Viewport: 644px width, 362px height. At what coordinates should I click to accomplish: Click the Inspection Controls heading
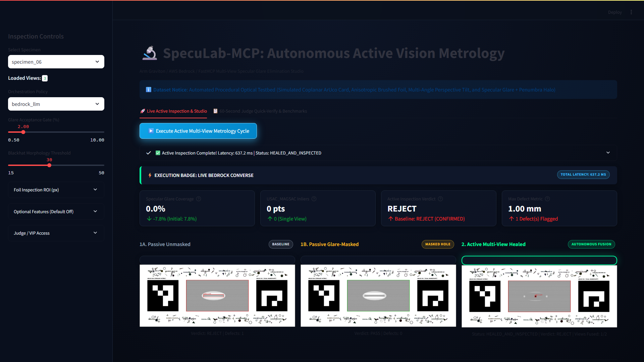[36, 36]
